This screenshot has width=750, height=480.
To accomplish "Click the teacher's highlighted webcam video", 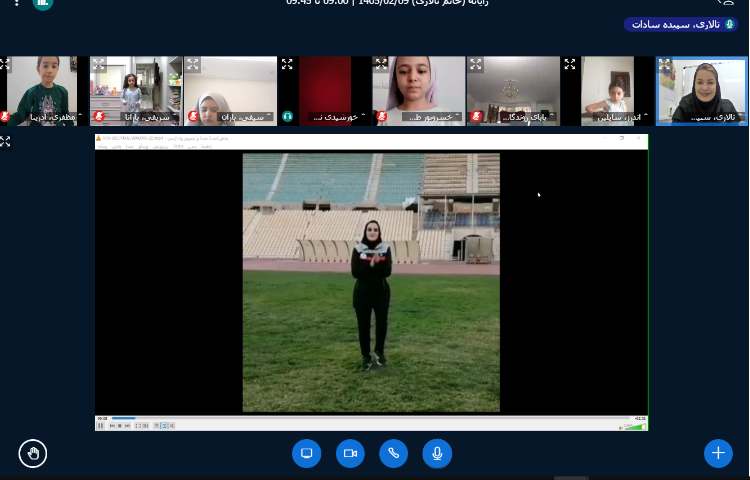I will [x=701, y=91].
